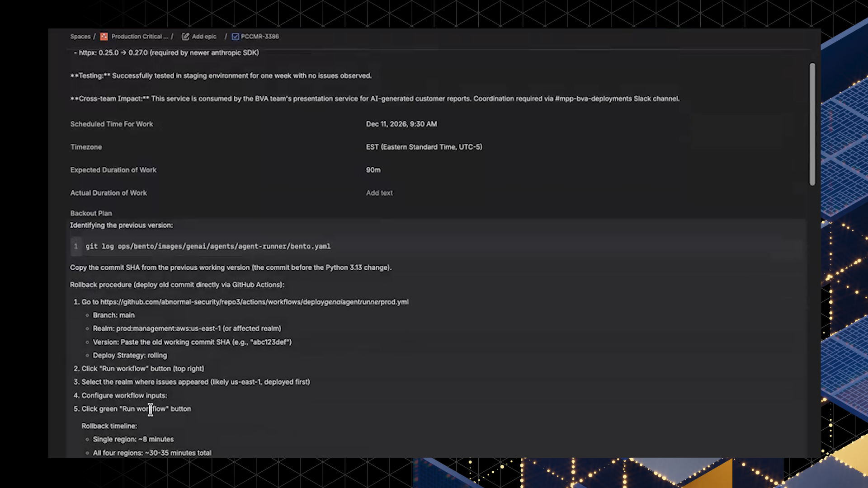
Task: Edit the Timezone value EST field
Action: pyautogui.click(x=424, y=147)
